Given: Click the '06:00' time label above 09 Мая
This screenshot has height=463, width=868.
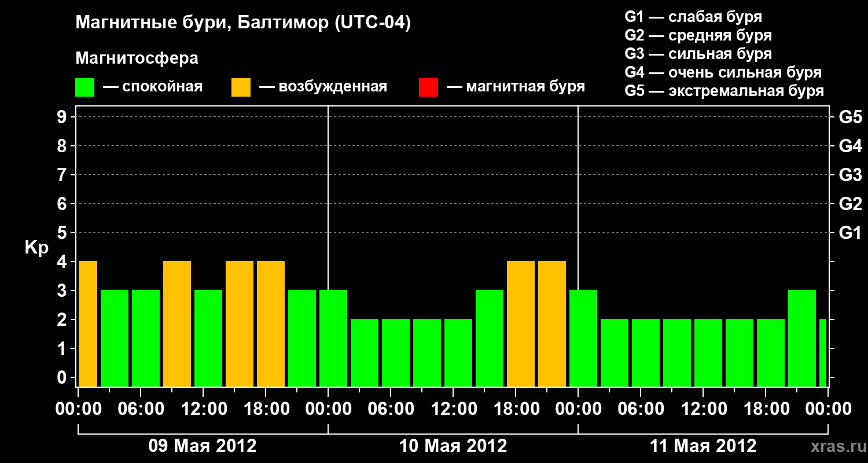Looking at the screenshot, I should coord(141,409).
